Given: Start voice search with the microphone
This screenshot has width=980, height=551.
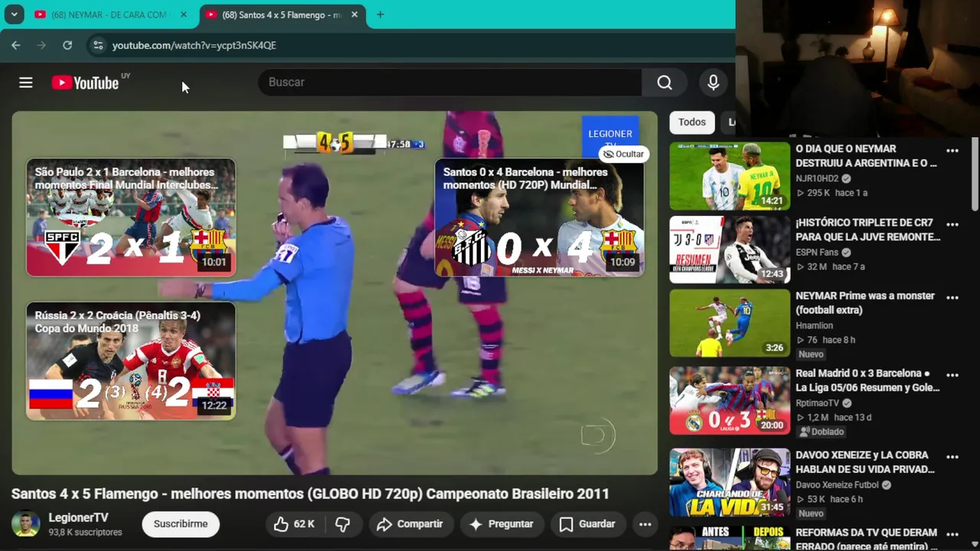Looking at the screenshot, I should tap(713, 83).
